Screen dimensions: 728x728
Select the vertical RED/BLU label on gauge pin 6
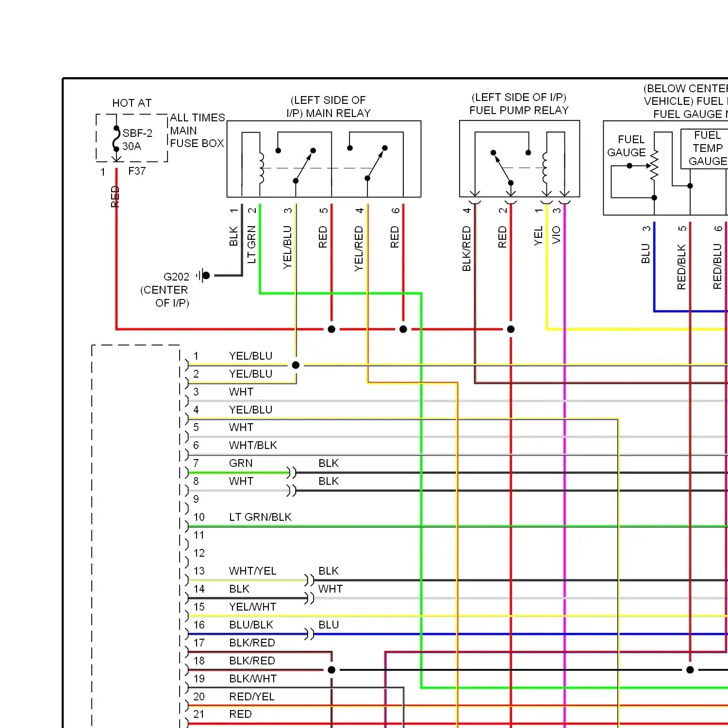717,266
